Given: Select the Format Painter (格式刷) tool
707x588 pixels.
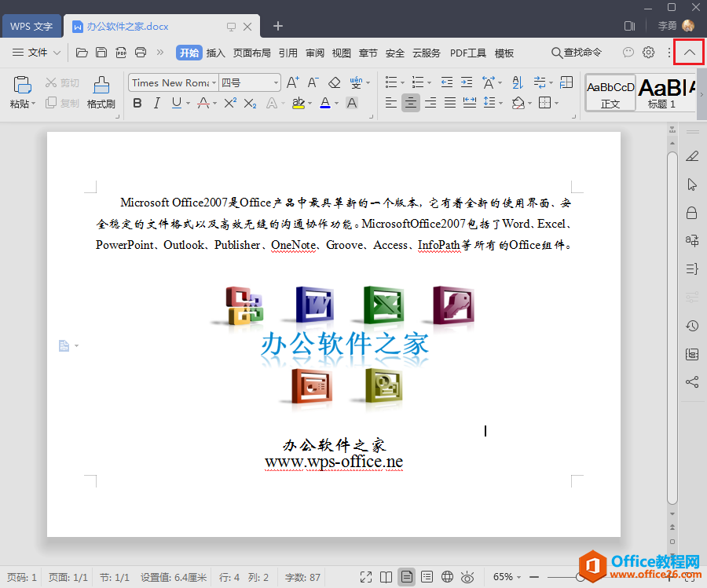Looking at the screenshot, I should point(101,92).
